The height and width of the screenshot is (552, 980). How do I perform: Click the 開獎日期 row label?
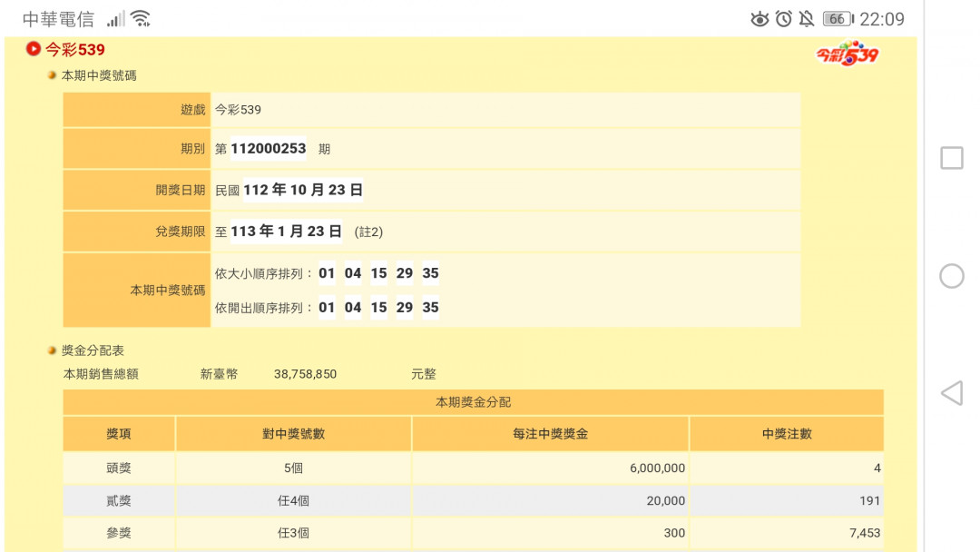click(181, 190)
